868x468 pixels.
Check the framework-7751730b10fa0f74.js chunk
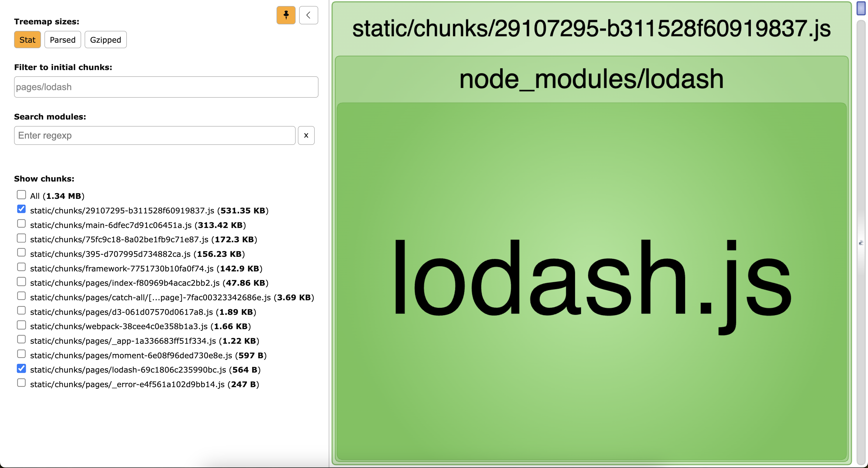(21, 267)
